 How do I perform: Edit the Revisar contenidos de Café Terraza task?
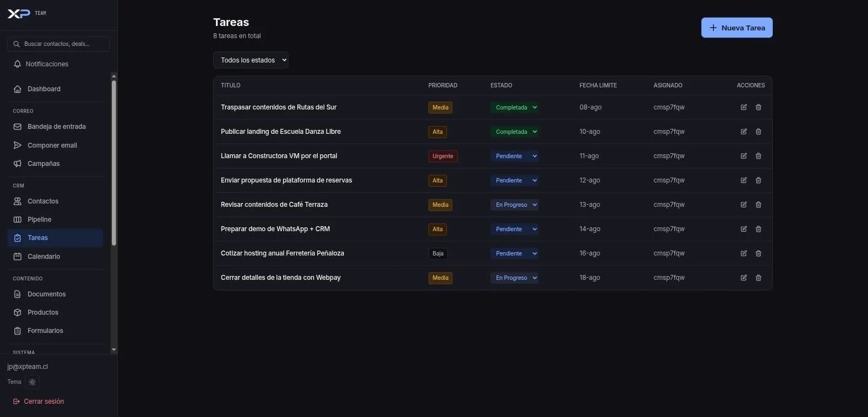743,205
